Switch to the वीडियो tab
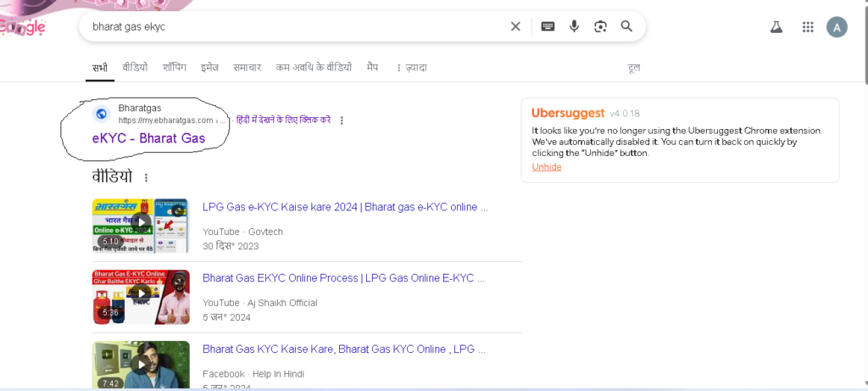This screenshot has height=391, width=868. (x=135, y=68)
